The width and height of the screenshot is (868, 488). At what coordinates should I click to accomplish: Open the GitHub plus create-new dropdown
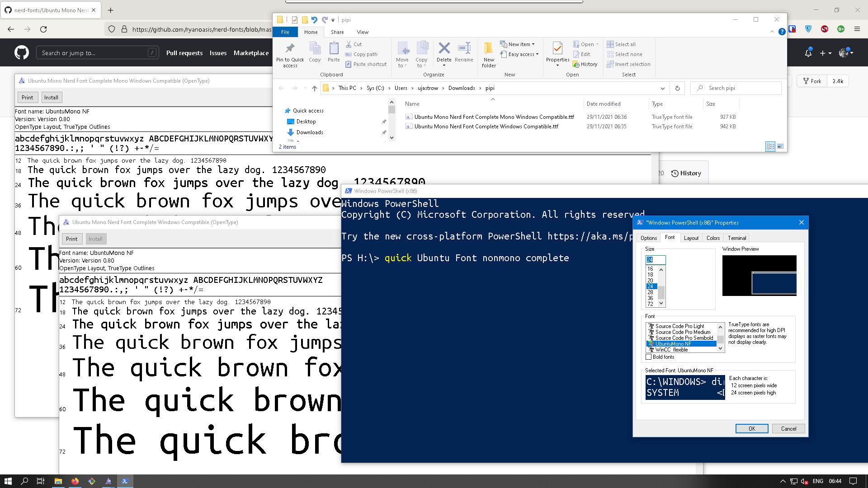(826, 53)
